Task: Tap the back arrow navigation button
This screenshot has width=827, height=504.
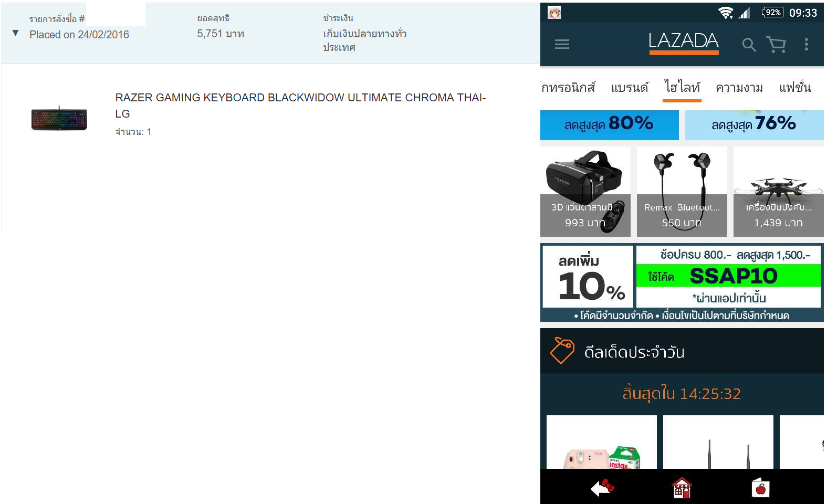Action: click(x=602, y=488)
